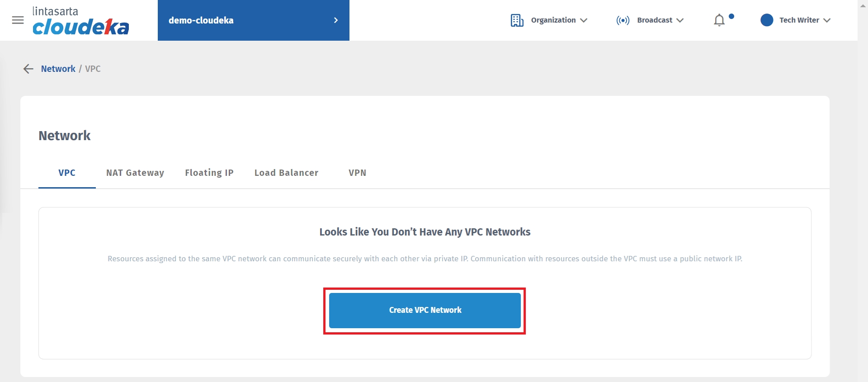868x382 pixels.
Task: Switch to the NAT Gateway tab
Action: (135, 173)
